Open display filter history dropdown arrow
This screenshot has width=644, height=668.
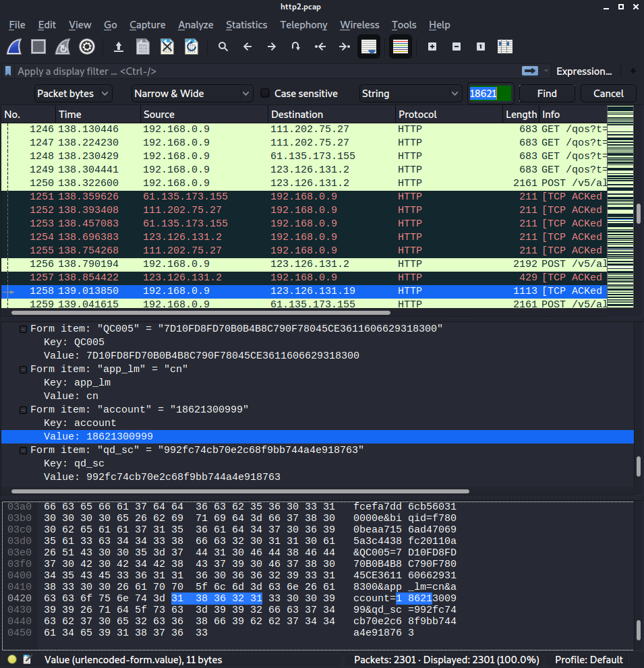click(x=546, y=71)
